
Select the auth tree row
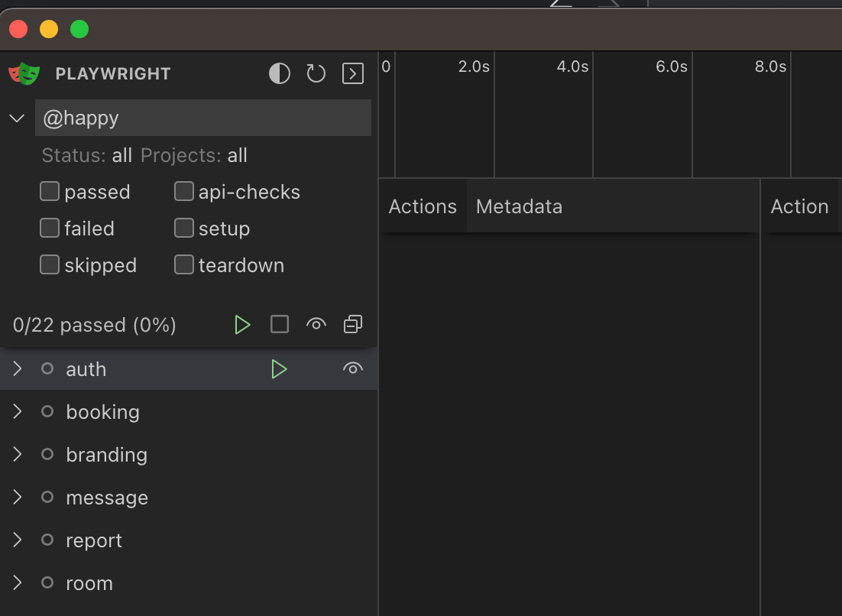click(189, 369)
